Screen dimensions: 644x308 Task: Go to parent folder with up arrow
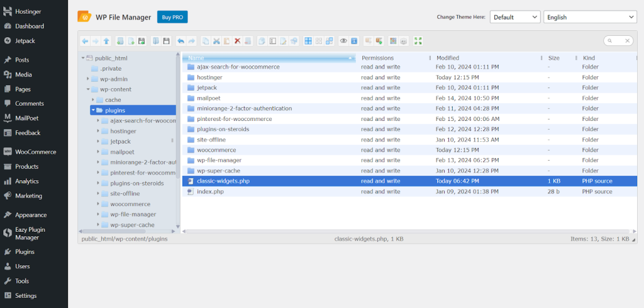pyautogui.click(x=106, y=41)
